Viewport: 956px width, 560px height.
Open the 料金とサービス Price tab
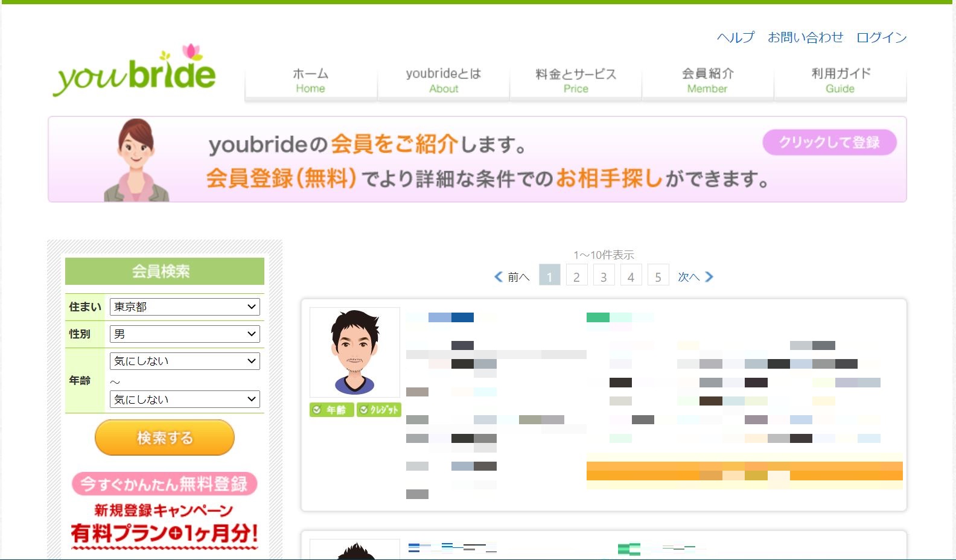point(576,81)
